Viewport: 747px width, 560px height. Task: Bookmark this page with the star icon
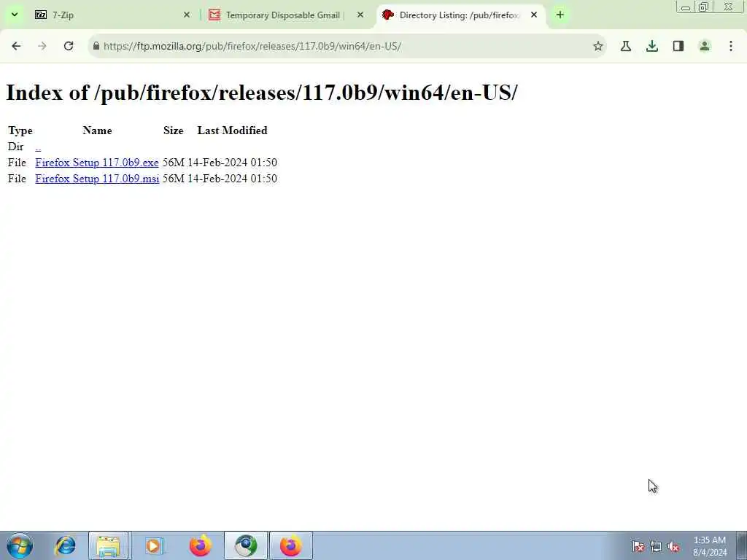598,46
